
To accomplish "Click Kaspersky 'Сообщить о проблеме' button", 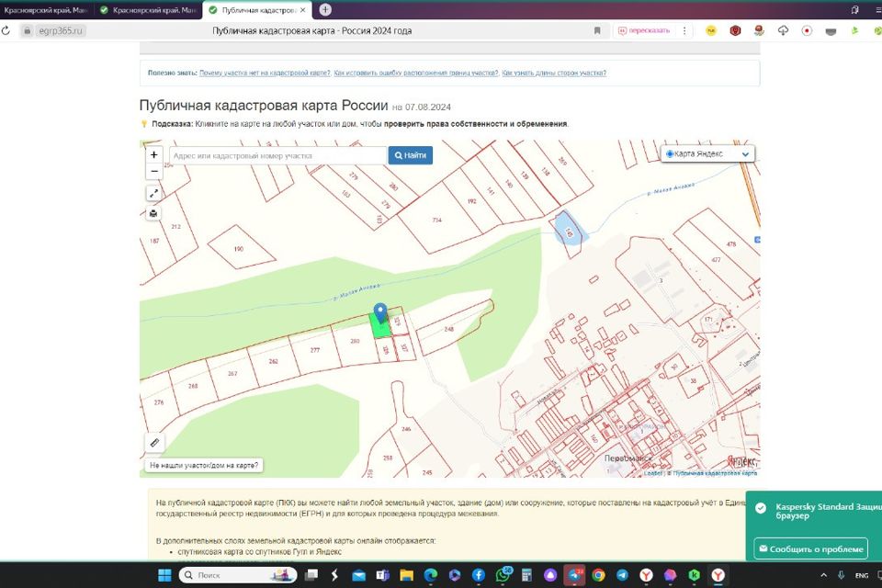I will click(810, 548).
